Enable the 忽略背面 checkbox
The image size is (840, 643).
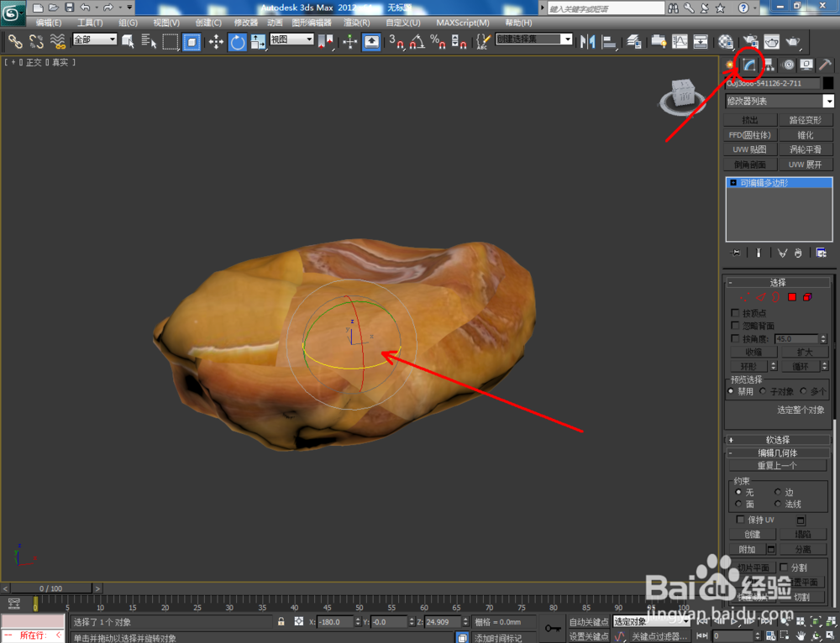pos(734,325)
